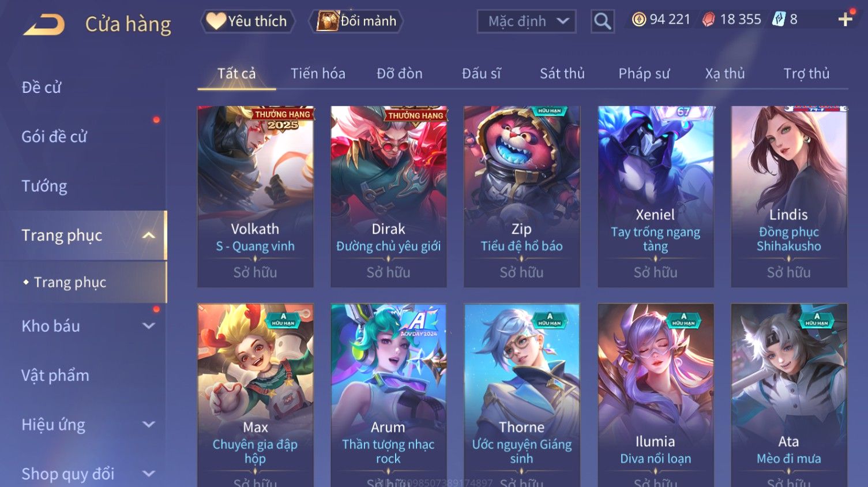Screen dimensions: 868x487
Task: Go to Gói đề cử section
Action: pyautogui.click(x=54, y=137)
